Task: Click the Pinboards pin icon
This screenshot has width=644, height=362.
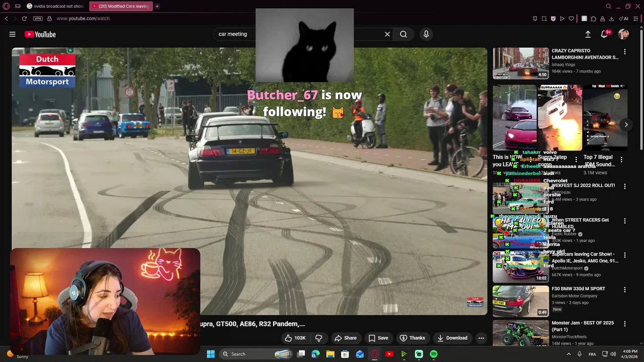Action: coord(535,19)
